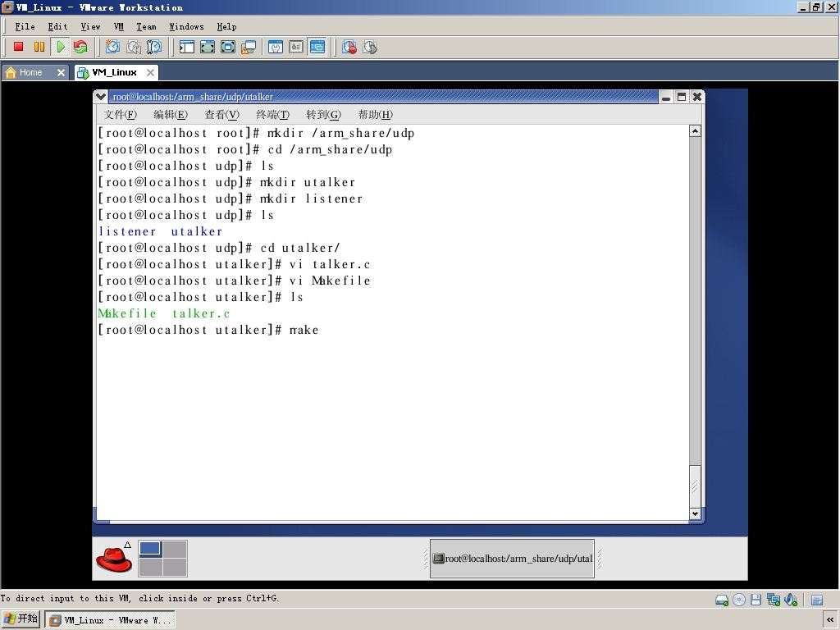The height and width of the screenshot is (630, 840).
Task: Show the Console view icon
Action: tap(317, 47)
